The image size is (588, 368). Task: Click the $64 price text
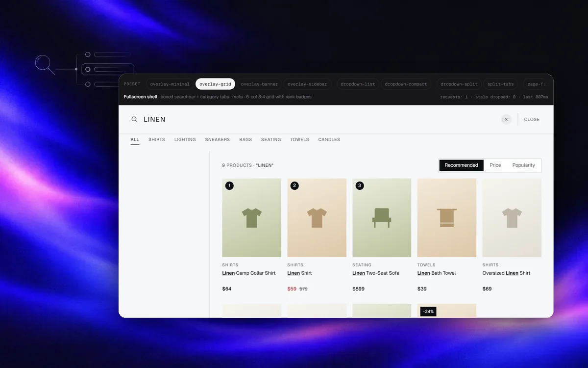(227, 289)
